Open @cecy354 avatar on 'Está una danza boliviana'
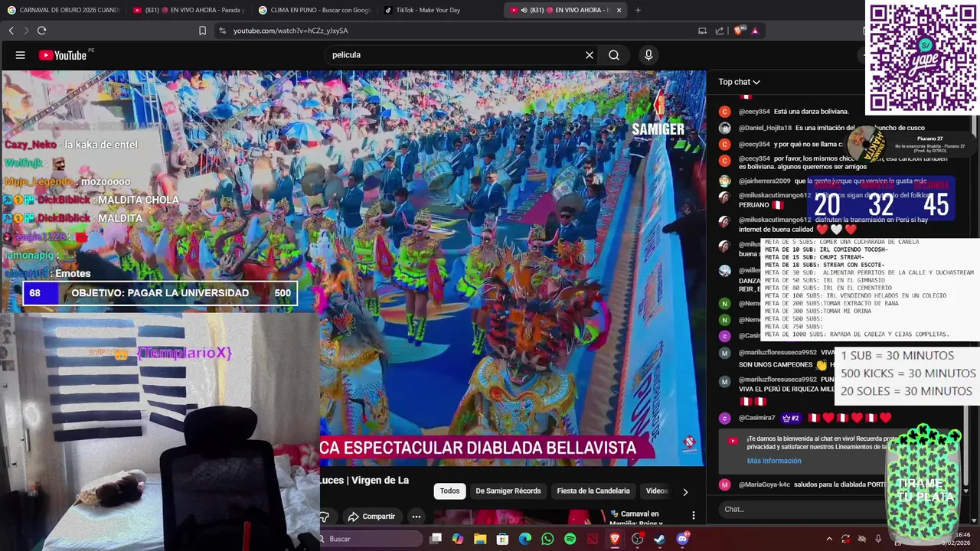This screenshot has height=551, width=980. point(725,112)
